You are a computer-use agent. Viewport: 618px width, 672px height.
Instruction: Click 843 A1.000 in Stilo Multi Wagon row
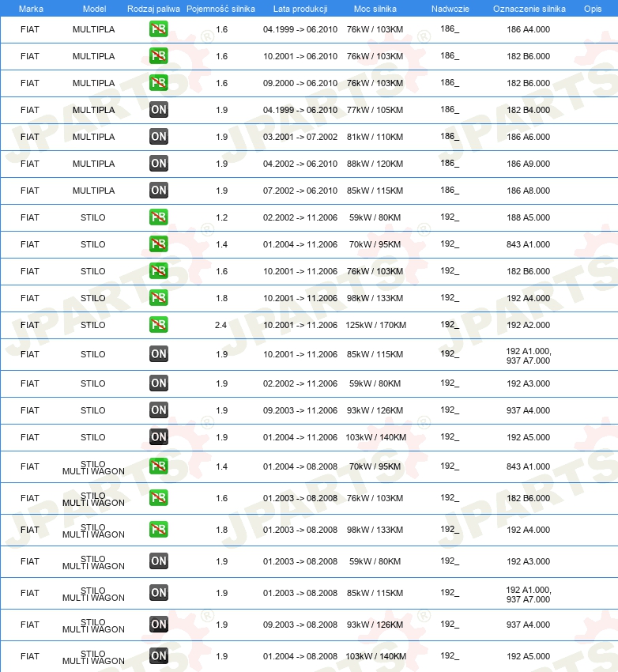[528, 466]
